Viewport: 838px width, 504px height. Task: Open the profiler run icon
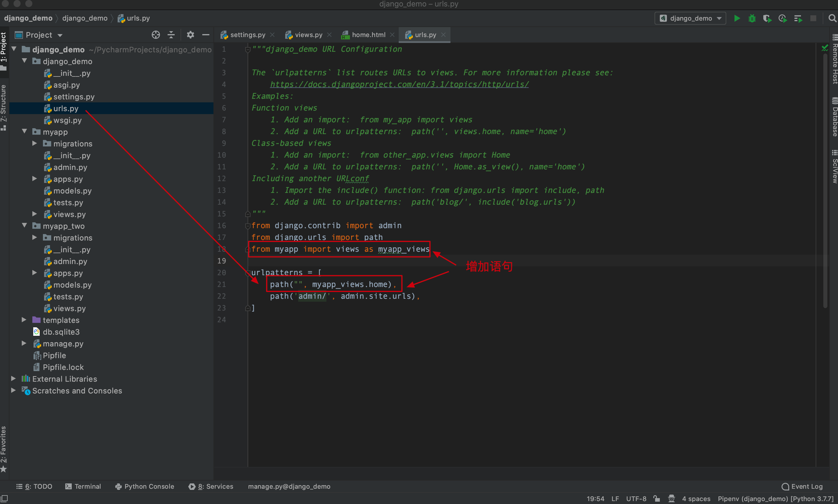coord(783,18)
